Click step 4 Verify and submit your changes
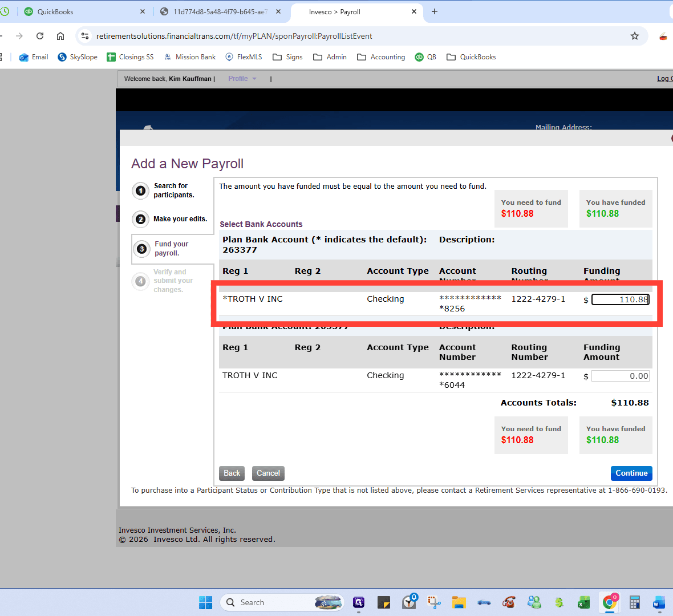Screen dimensions: 673x616 [163, 281]
